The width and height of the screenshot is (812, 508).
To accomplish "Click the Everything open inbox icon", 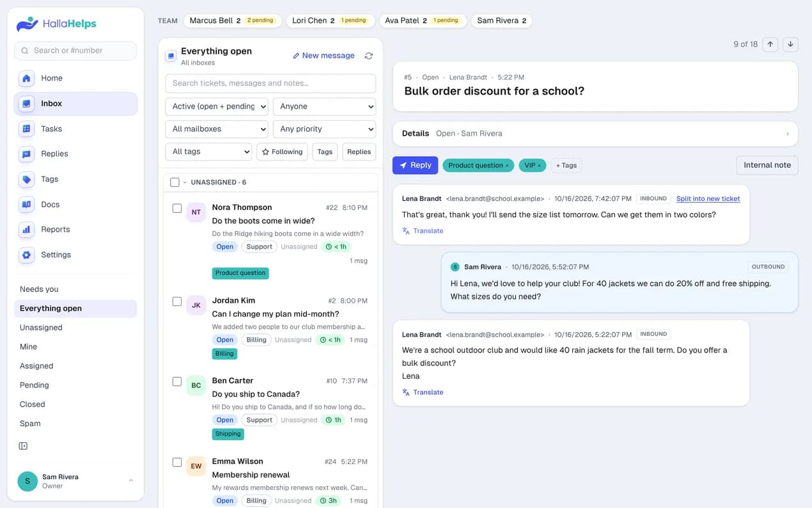I will tap(171, 56).
